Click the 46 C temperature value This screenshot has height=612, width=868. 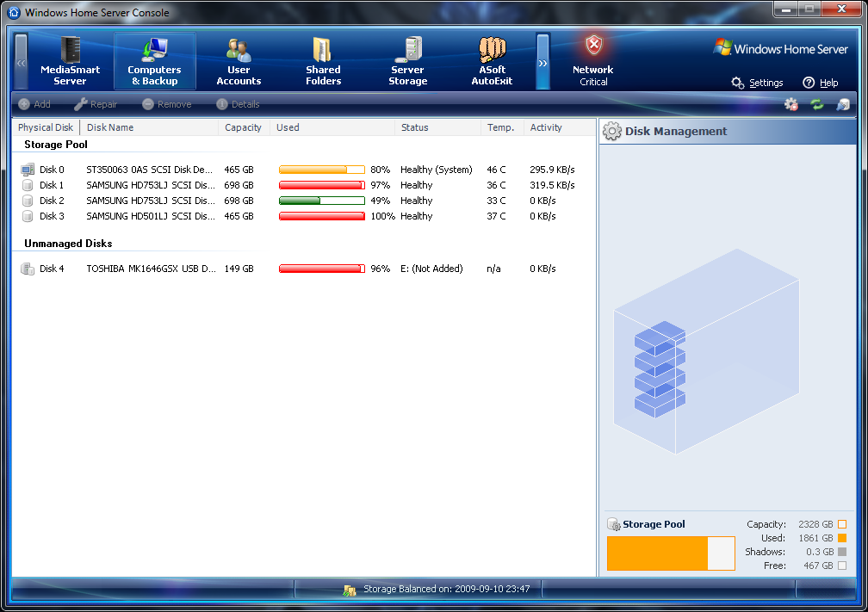coord(496,170)
